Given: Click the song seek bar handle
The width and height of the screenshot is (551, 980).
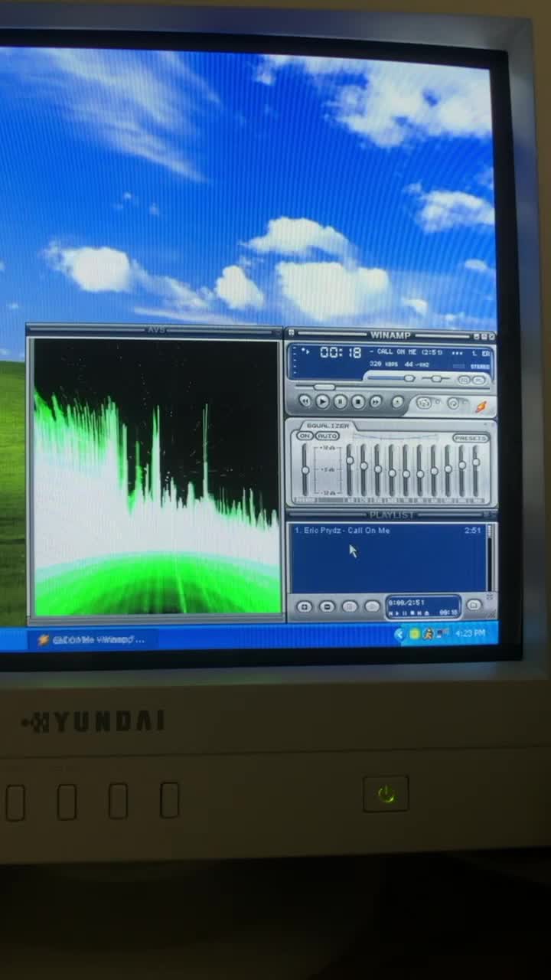Looking at the screenshot, I should click(x=324, y=387).
